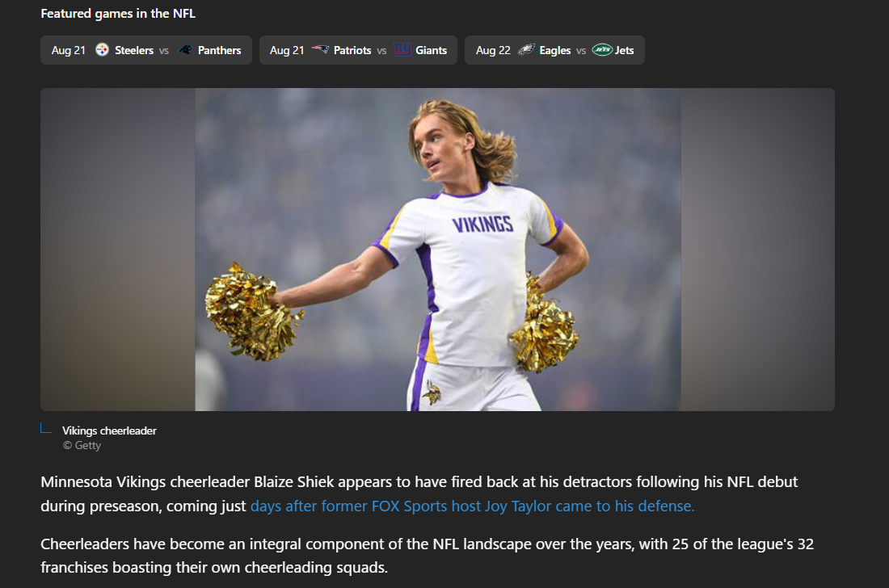Click the Patriots team logo
Screen dimensions: 889x588
[320, 50]
